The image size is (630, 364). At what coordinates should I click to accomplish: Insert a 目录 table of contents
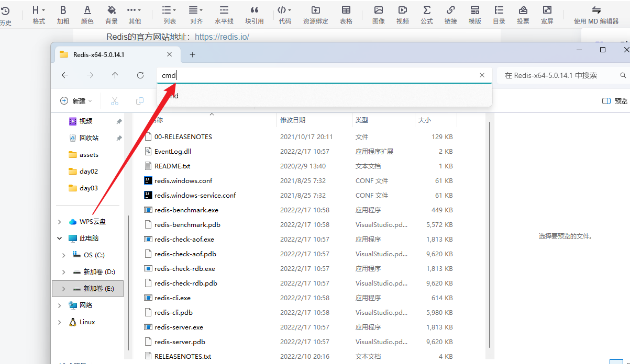(x=499, y=15)
